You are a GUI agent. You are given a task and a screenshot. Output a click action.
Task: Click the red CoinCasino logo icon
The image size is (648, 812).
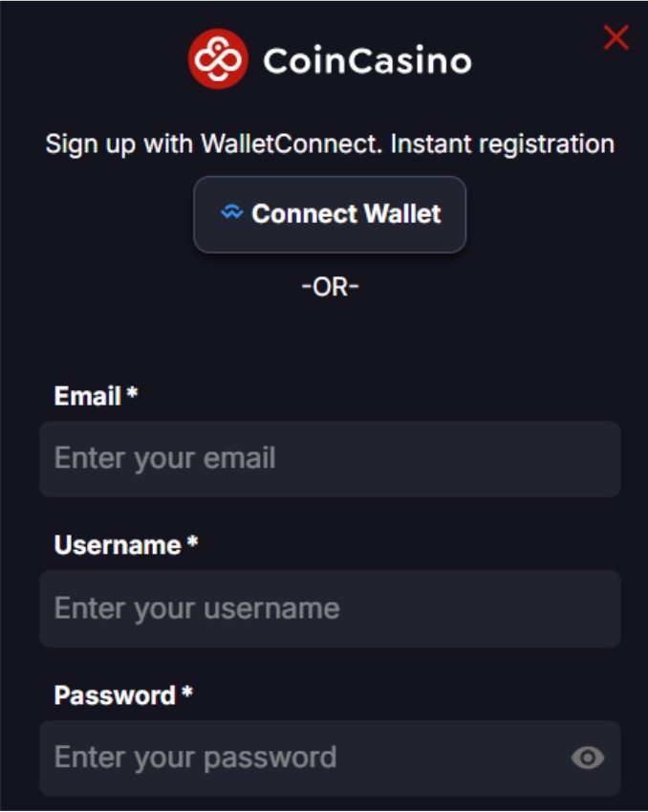(218, 59)
